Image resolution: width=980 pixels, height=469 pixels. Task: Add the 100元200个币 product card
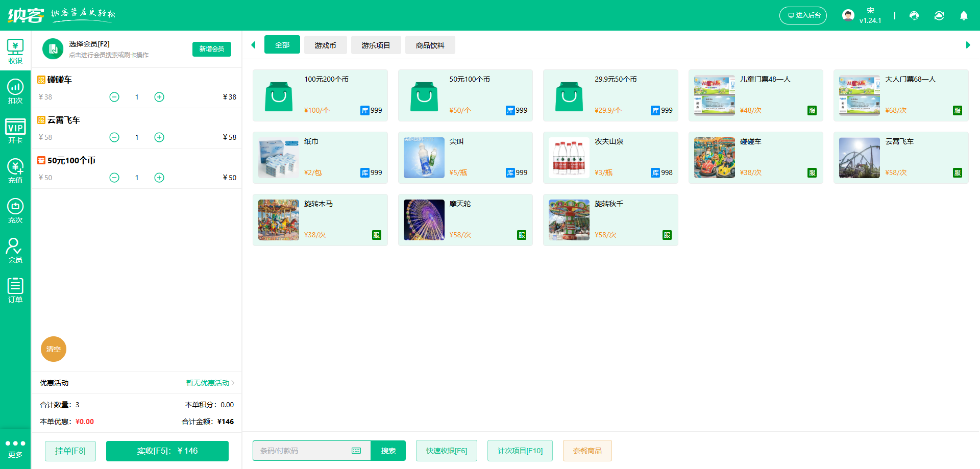(x=320, y=95)
